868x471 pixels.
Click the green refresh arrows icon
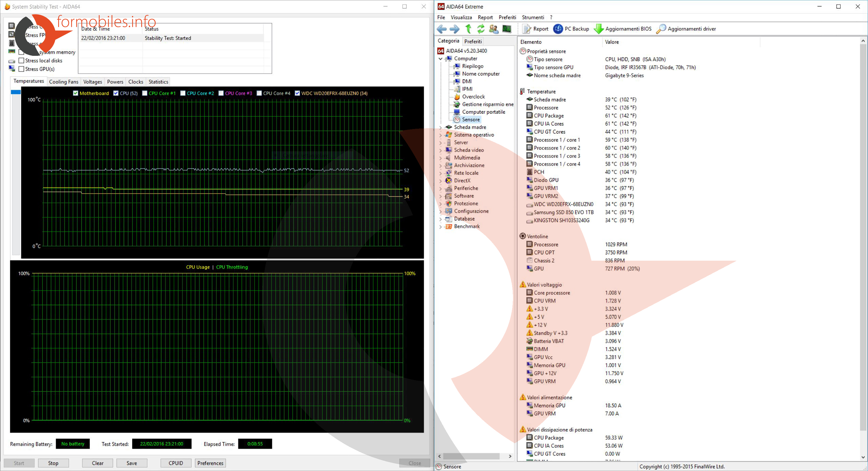tap(481, 29)
